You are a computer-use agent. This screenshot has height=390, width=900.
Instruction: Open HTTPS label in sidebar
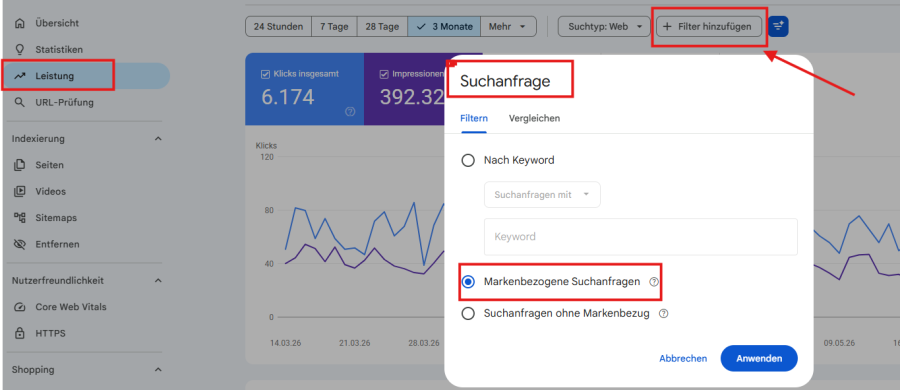point(51,333)
